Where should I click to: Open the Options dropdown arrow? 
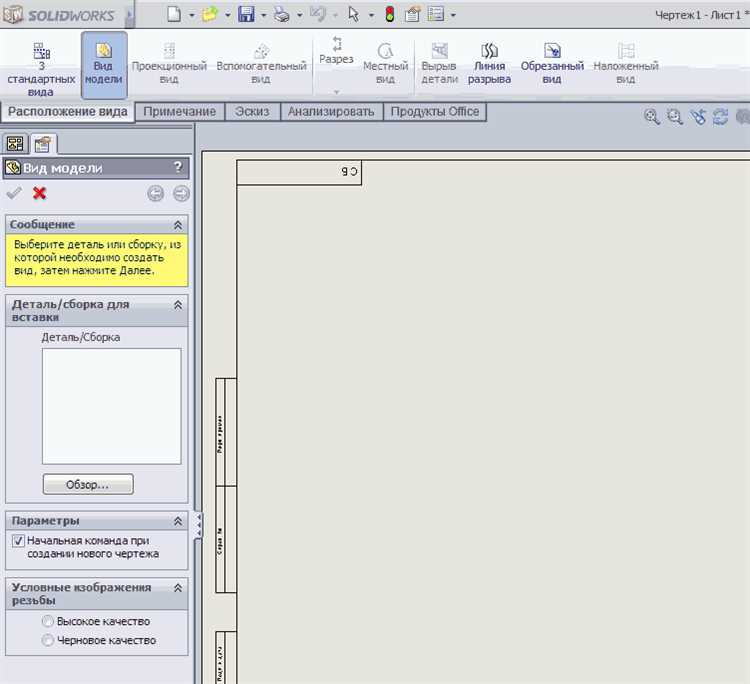(453, 15)
